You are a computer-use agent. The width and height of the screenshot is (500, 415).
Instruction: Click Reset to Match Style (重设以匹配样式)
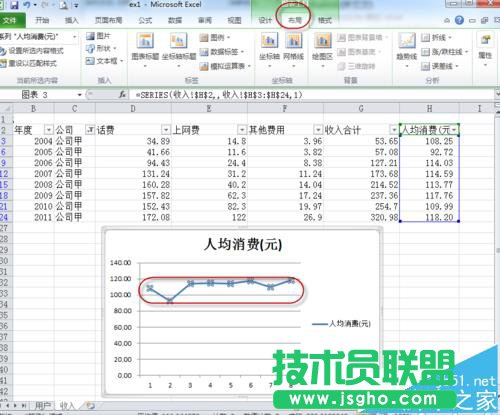pyautogui.click(x=29, y=63)
